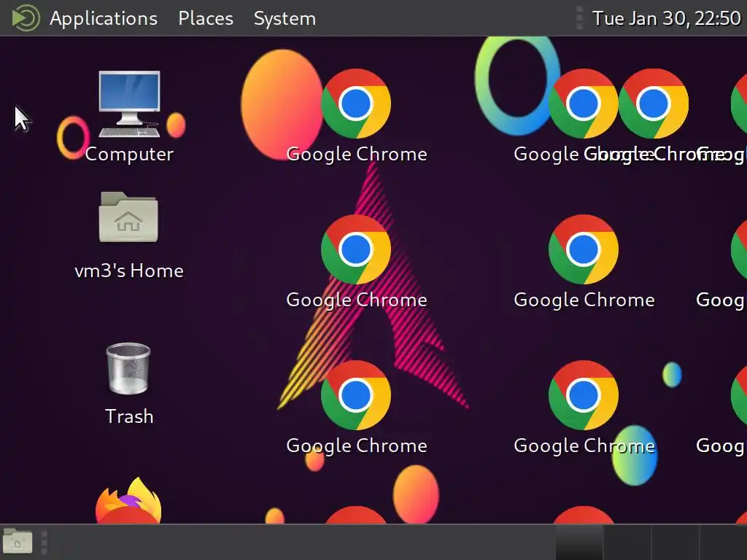Switch to the fourth workspace in the switcher

pyautogui.click(x=723, y=542)
